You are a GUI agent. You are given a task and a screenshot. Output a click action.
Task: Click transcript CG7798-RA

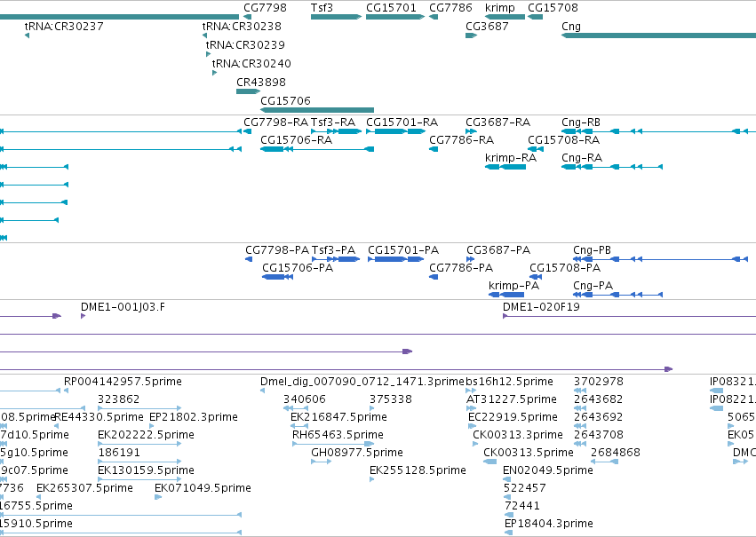click(x=275, y=122)
